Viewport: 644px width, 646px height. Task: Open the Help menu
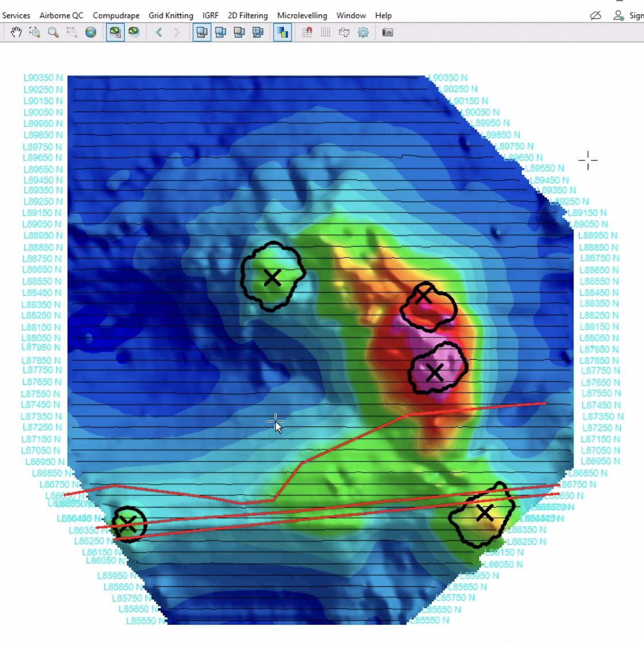(x=384, y=16)
